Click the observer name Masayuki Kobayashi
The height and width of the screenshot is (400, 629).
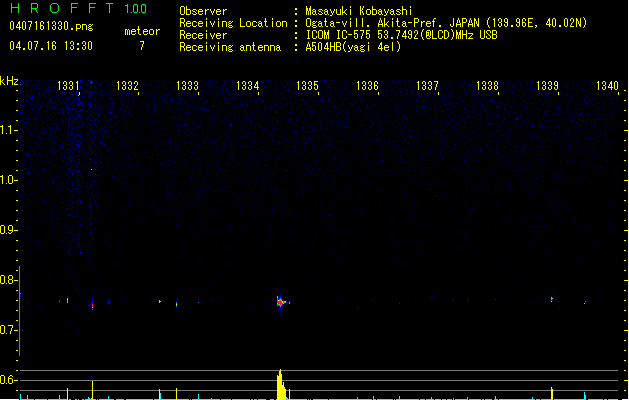pos(359,11)
